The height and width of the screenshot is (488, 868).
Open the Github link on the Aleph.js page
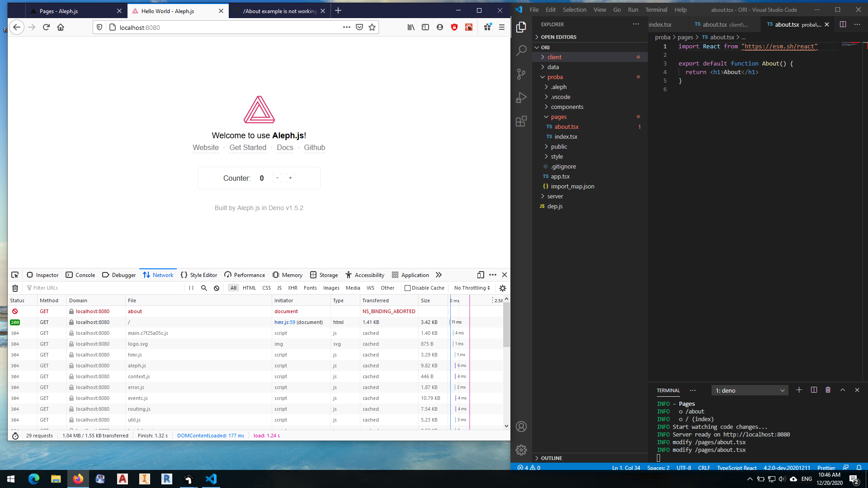click(315, 148)
